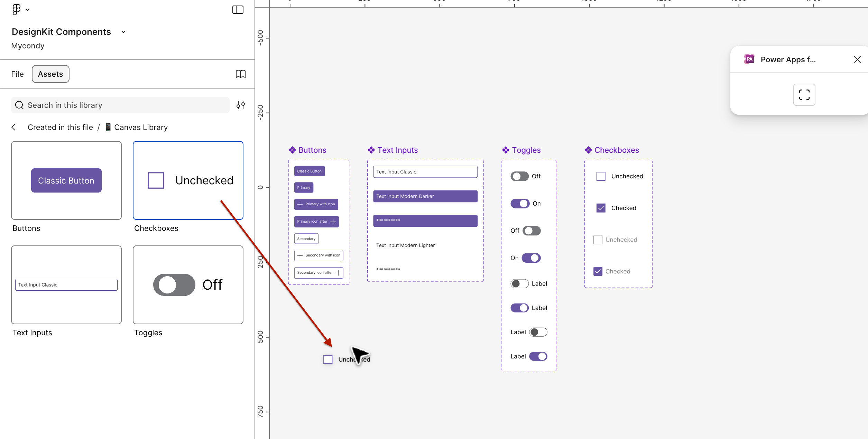Click the Classic Button on canvas
The image size is (868, 439).
[x=309, y=171]
